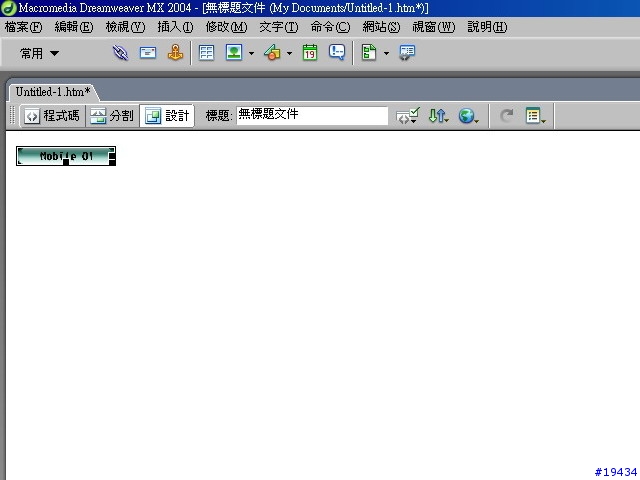This screenshot has width=640, height=480.
Task: Insert an Email Link icon
Action: [148, 53]
